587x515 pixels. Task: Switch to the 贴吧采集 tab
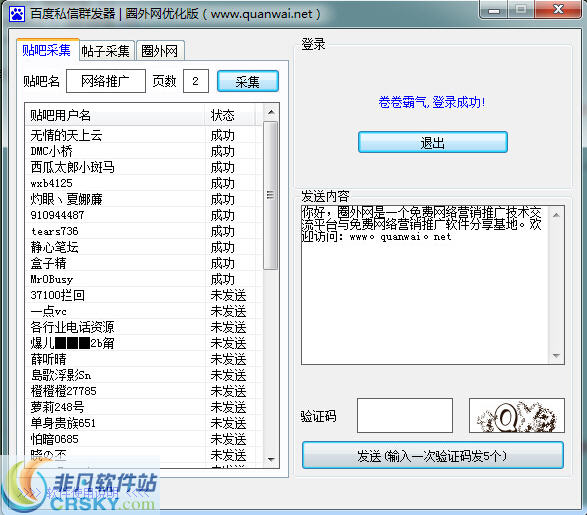[47, 50]
